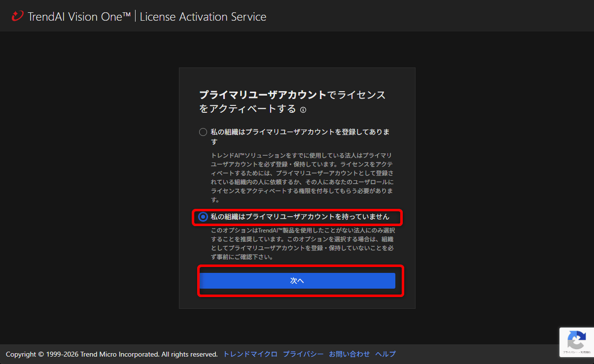This screenshot has height=364, width=594.
Task: Click the TrendAI Vision One logo icon
Action: [18, 16]
